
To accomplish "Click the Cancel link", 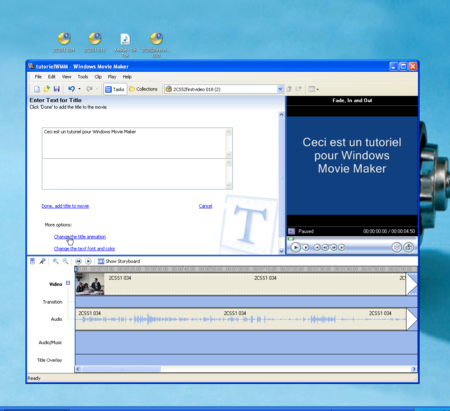I will pos(205,206).
